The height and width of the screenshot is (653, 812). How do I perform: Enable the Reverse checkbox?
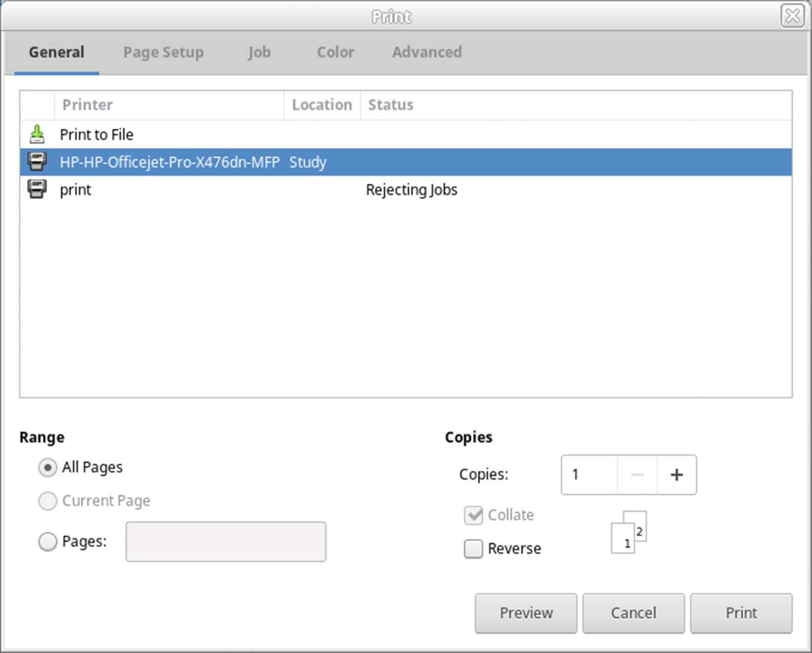click(x=474, y=548)
